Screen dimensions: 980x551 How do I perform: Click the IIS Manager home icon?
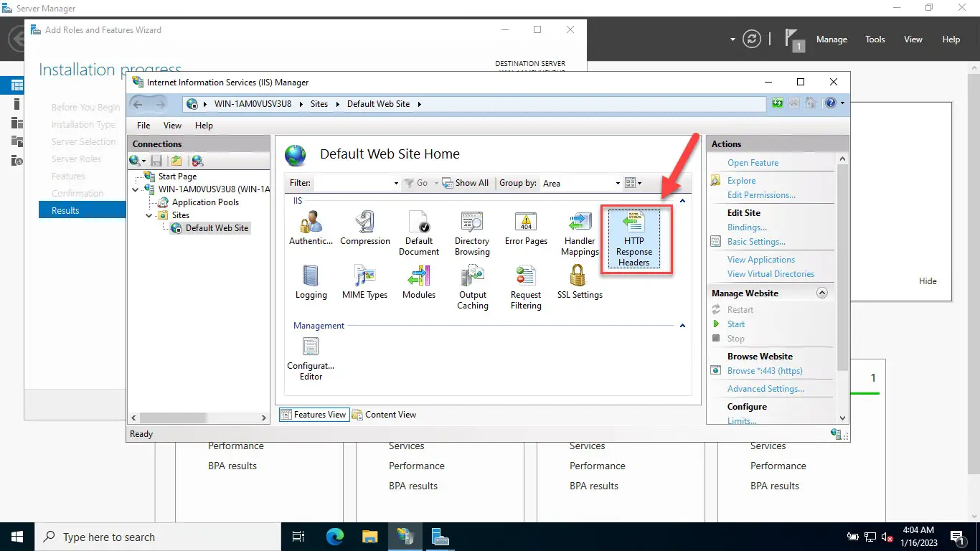[811, 103]
